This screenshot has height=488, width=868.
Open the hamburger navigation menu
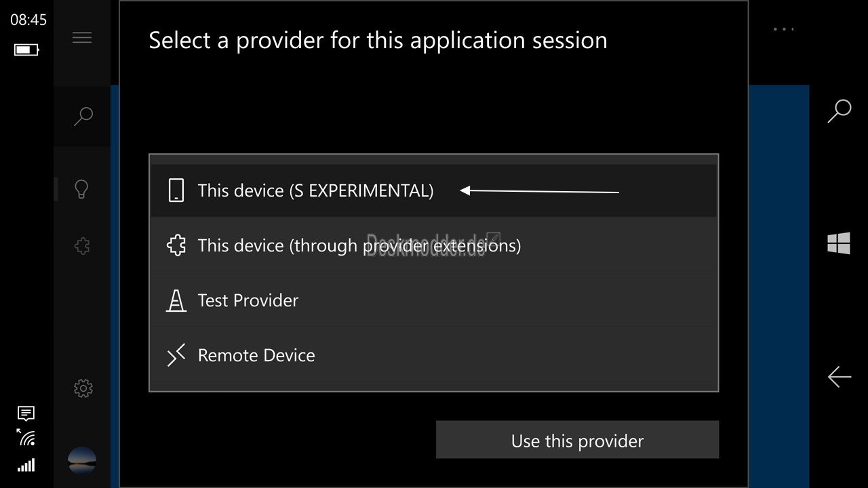click(x=82, y=38)
